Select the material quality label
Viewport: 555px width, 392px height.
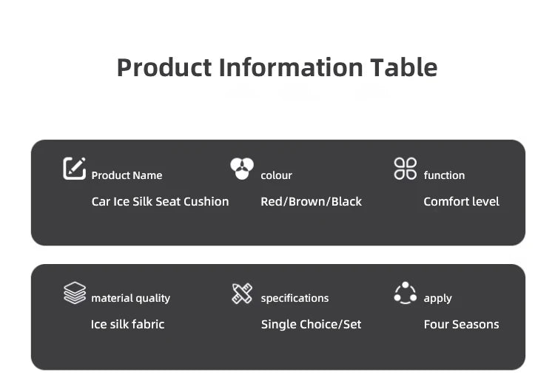tap(130, 298)
